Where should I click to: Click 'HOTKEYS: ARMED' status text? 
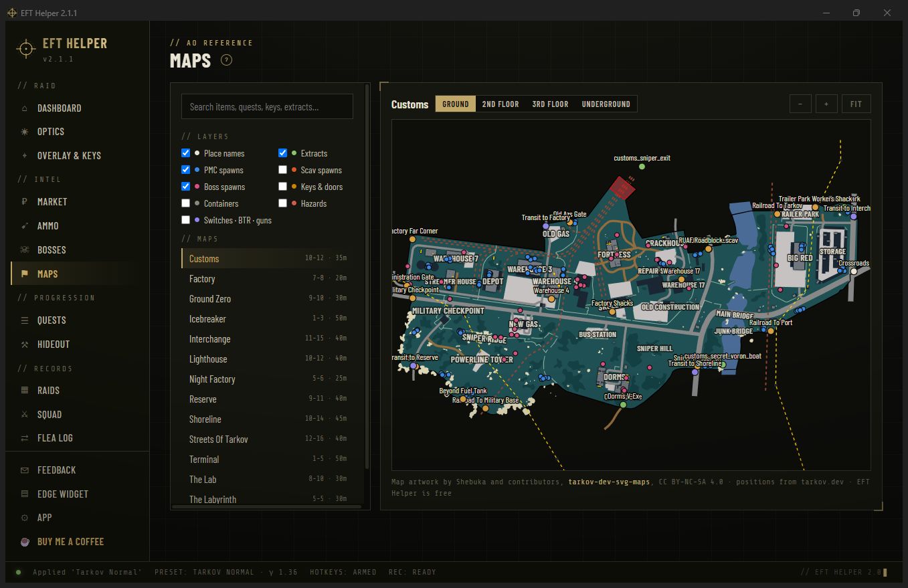coord(343,572)
